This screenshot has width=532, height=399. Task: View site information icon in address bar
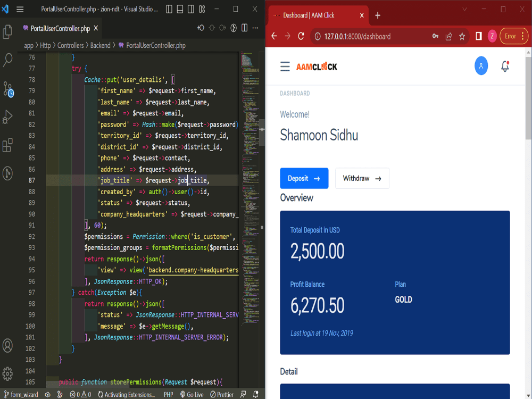(318, 36)
